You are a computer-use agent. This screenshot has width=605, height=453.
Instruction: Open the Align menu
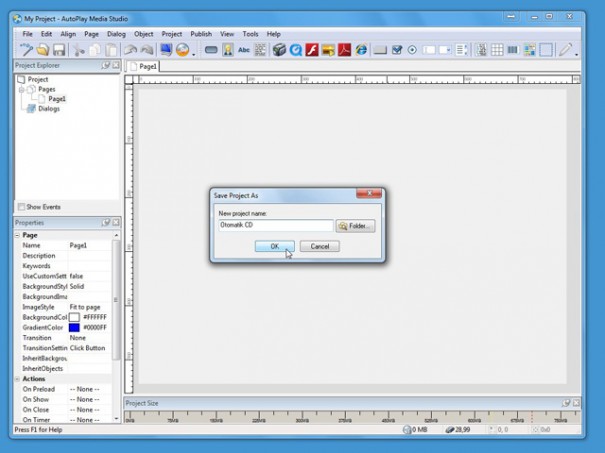(x=68, y=34)
